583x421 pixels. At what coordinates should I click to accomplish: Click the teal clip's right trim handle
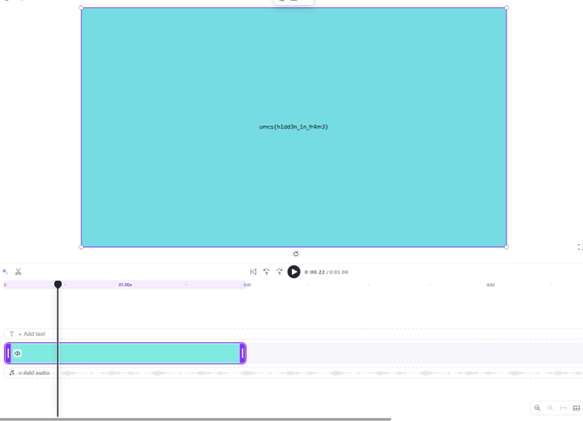pyautogui.click(x=242, y=353)
